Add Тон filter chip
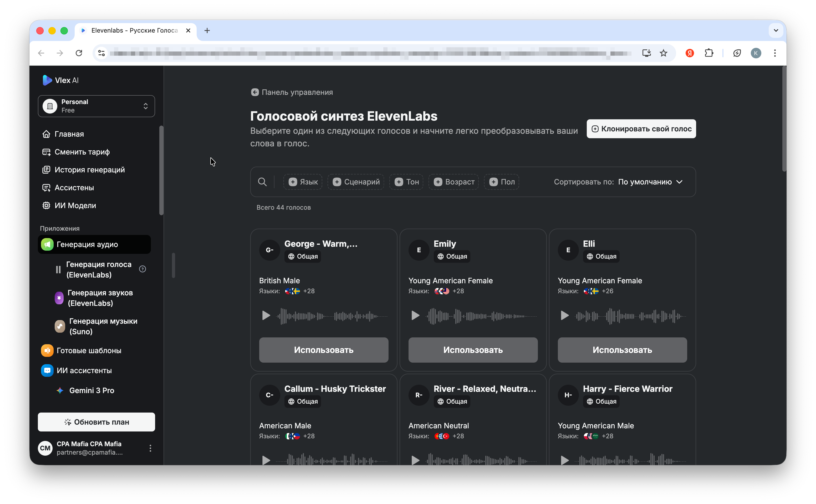This screenshot has height=504, width=816. coord(406,182)
